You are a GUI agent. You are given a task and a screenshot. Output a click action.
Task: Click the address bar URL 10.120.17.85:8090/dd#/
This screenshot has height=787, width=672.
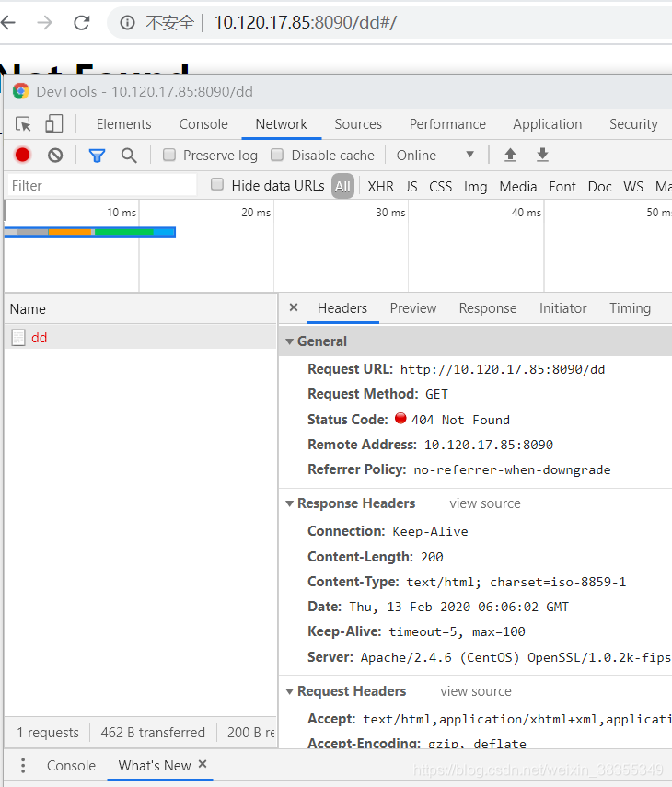pos(306,23)
